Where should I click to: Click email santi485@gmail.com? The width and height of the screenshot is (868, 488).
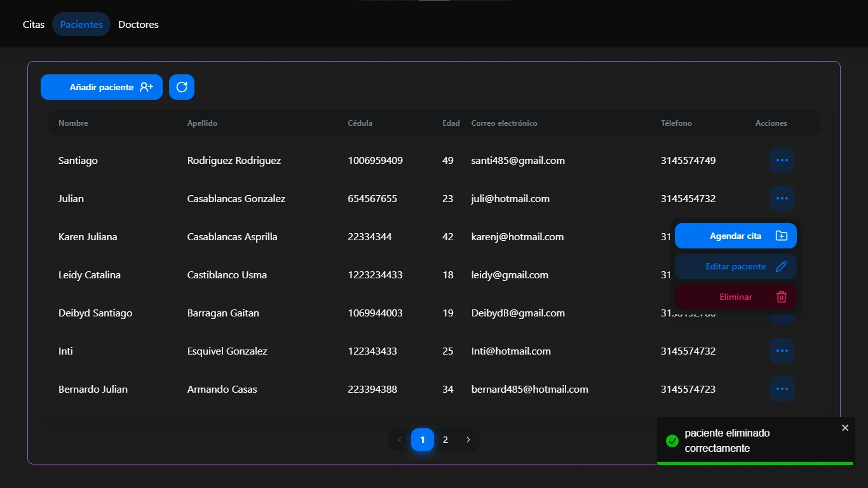click(x=518, y=160)
